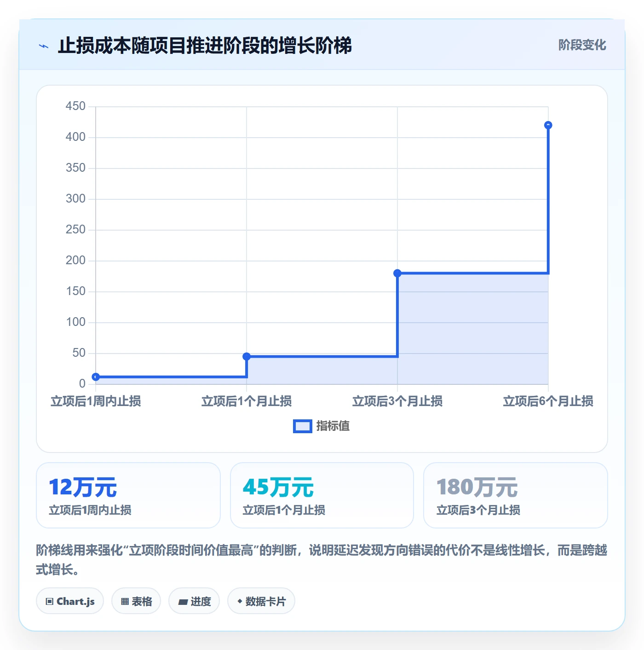Click the y-axis value 450
This screenshot has height=650, width=644.
(x=75, y=106)
